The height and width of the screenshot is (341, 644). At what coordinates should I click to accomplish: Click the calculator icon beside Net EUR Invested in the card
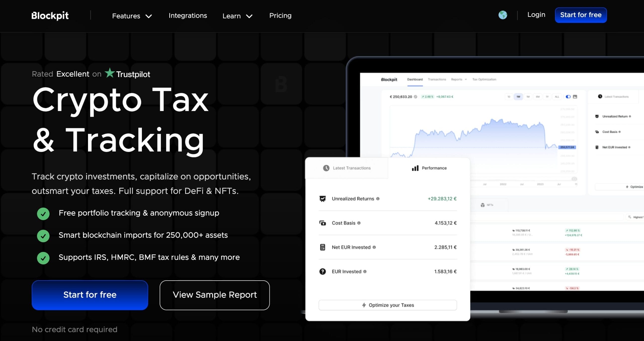[x=323, y=247]
